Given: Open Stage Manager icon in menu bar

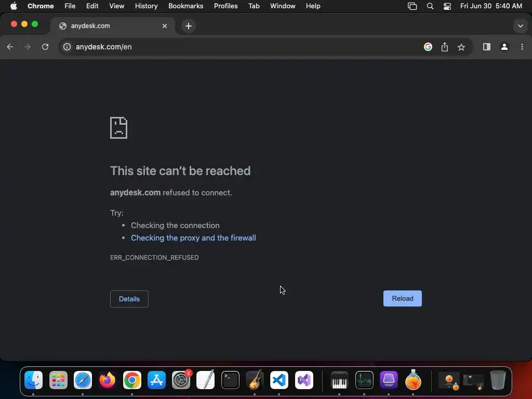Looking at the screenshot, I should [x=412, y=6].
